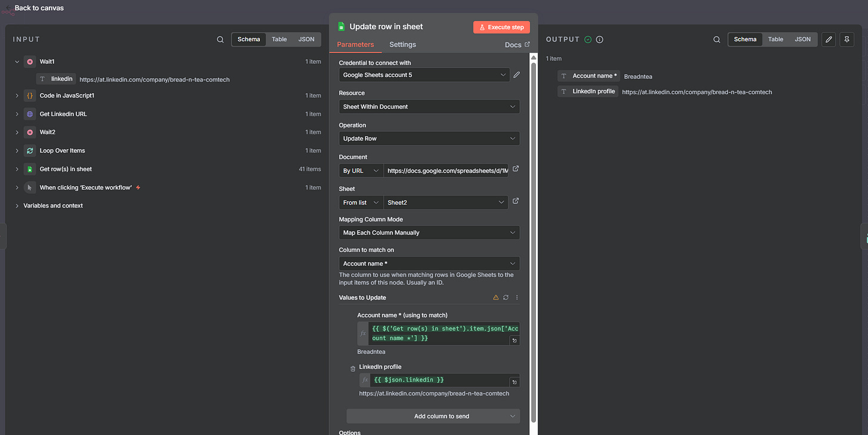Search the OUTPUT panel data
Viewport: 868px width, 435px height.
[x=717, y=39]
